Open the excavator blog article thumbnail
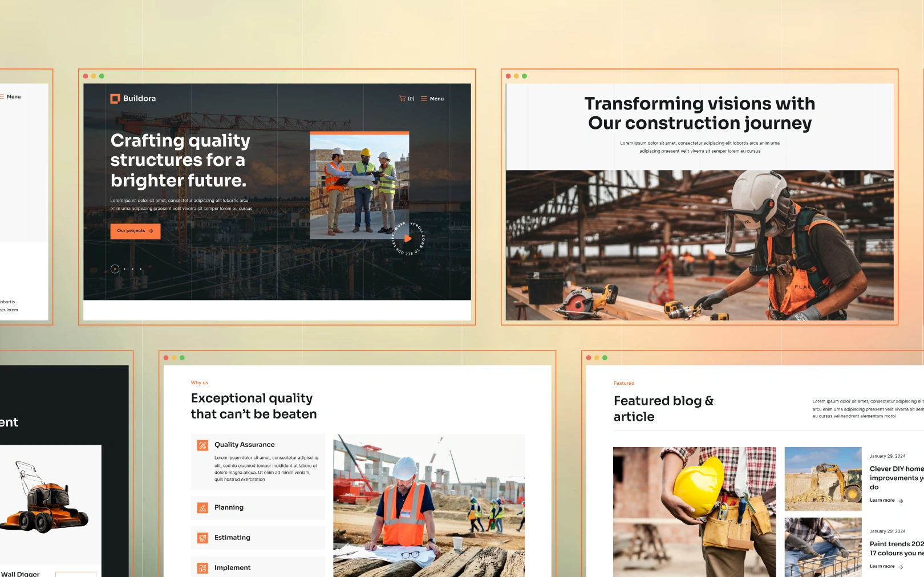The image size is (924, 577). [822, 479]
